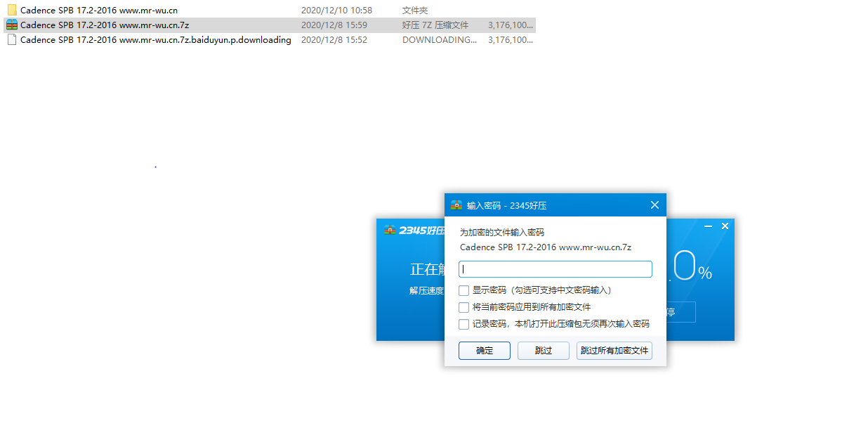The image size is (868, 428).
Task: Click the date 2020/12/8 15:52
Action: pyautogui.click(x=334, y=40)
